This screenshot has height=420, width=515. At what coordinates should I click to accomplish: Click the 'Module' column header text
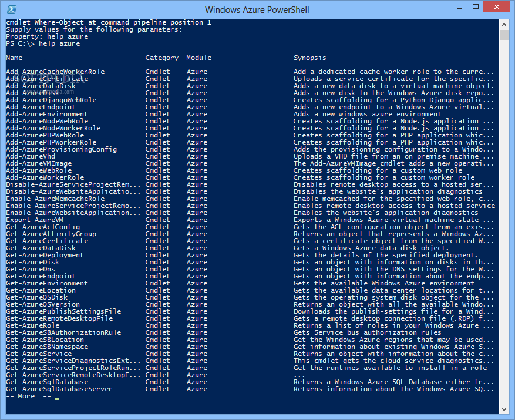point(198,58)
